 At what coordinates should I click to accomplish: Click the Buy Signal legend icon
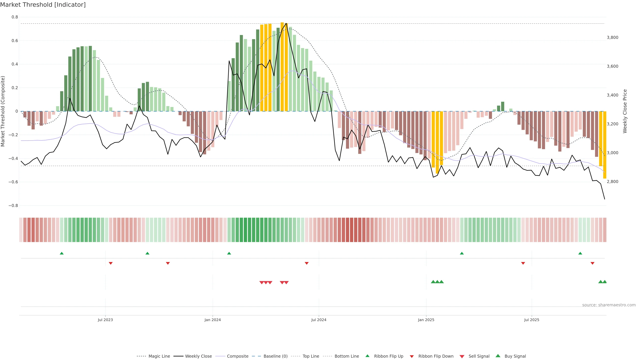[x=498, y=356]
